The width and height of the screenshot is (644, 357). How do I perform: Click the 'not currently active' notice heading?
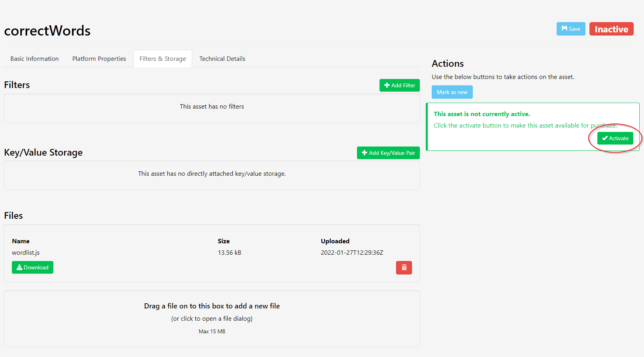click(x=482, y=114)
